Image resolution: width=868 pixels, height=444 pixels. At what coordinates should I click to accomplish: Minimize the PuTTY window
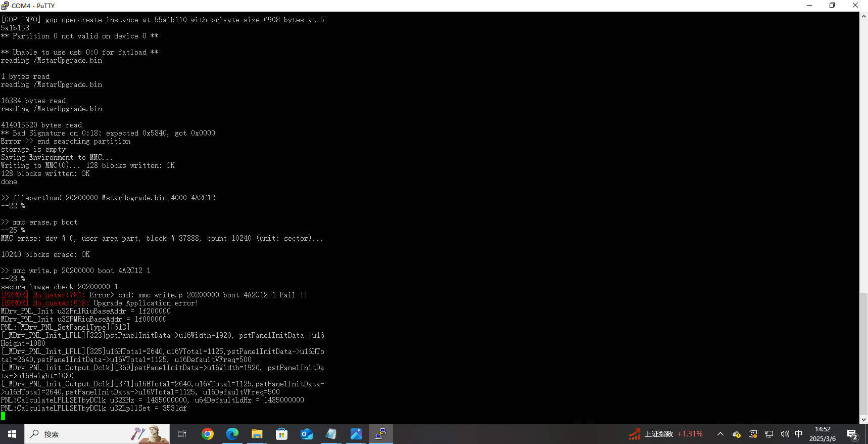tap(809, 5)
